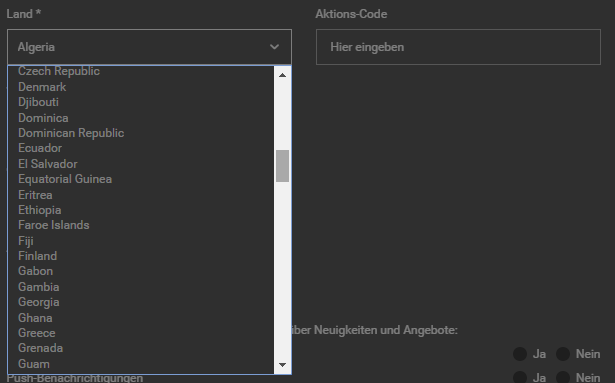The image size is (615, 383).
Task: Pick Greece in the country dropdown
Action: pos(141,333)
